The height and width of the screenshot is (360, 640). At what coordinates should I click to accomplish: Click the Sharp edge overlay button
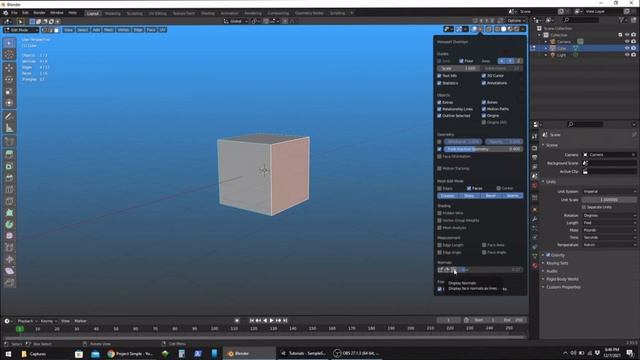coord(469,196)
